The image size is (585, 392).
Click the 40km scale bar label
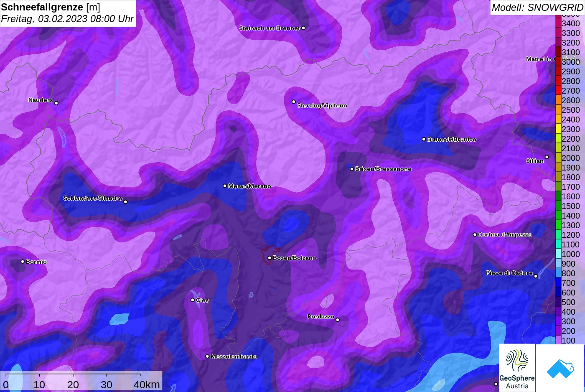(147, 384)
